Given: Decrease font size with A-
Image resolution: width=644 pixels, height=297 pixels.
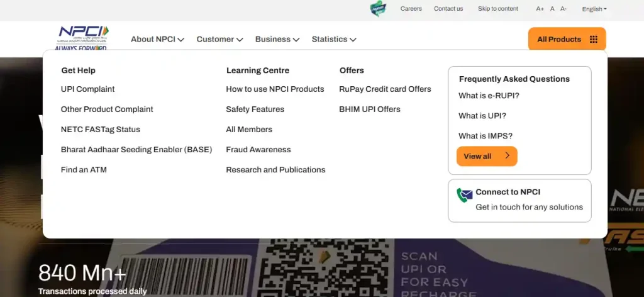Looking at the screenshot, I should pos(563,9).
